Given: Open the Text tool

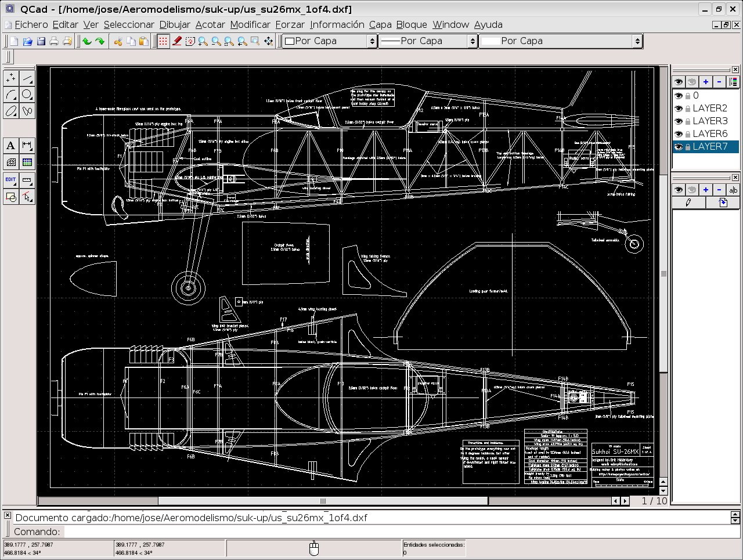Looking at the screenshot, I should 10,146.
